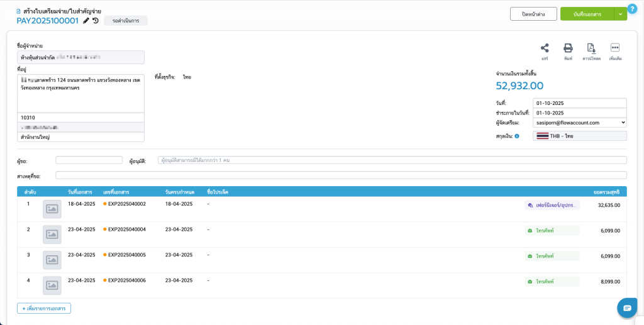Click the download document icon
644x325 pixels.
[591, 48]
